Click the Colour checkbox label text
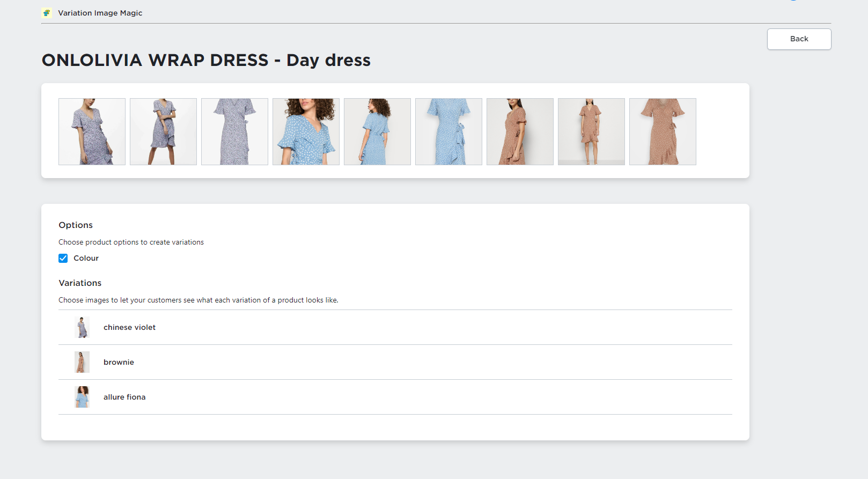This screenshot has width=868, height=479. coord(86,258)
